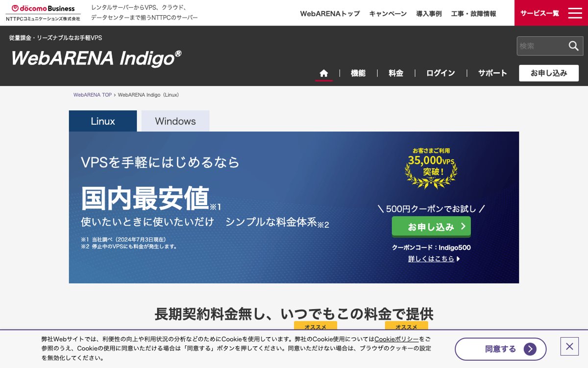Click the VPSを手軽にはじめるなら text

pyautogui.click(x=160, y=162)
